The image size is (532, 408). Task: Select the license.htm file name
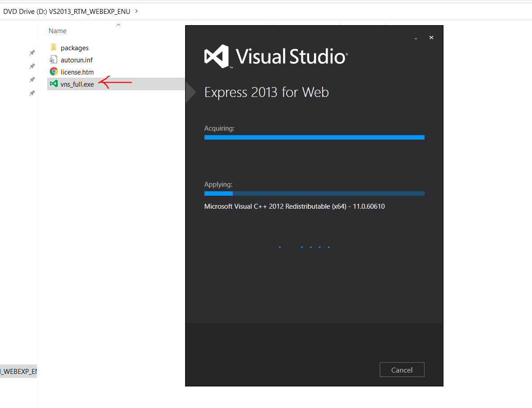coord(77,72)
